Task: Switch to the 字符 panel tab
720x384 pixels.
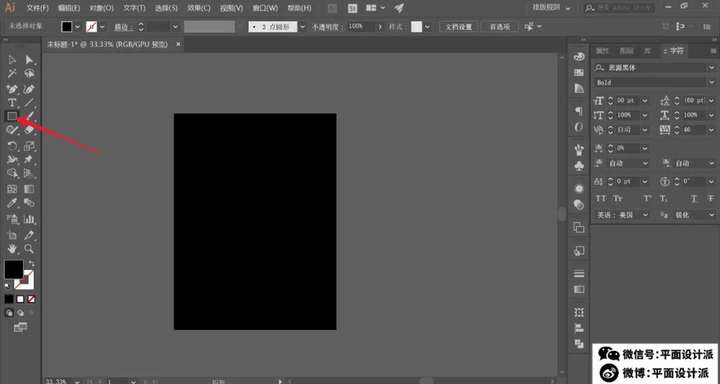Action: click(x=674, y=51)
